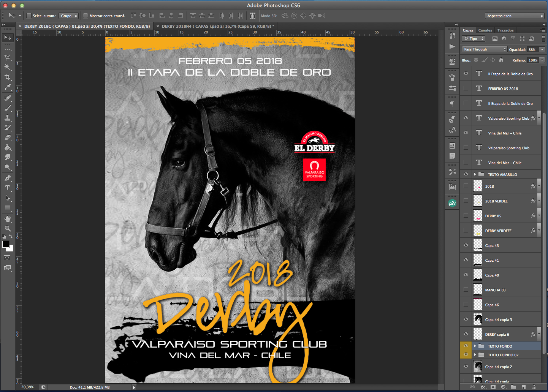Select the Capas tab
This screenshot has width=548, height=392.
(x=468, y=30)
